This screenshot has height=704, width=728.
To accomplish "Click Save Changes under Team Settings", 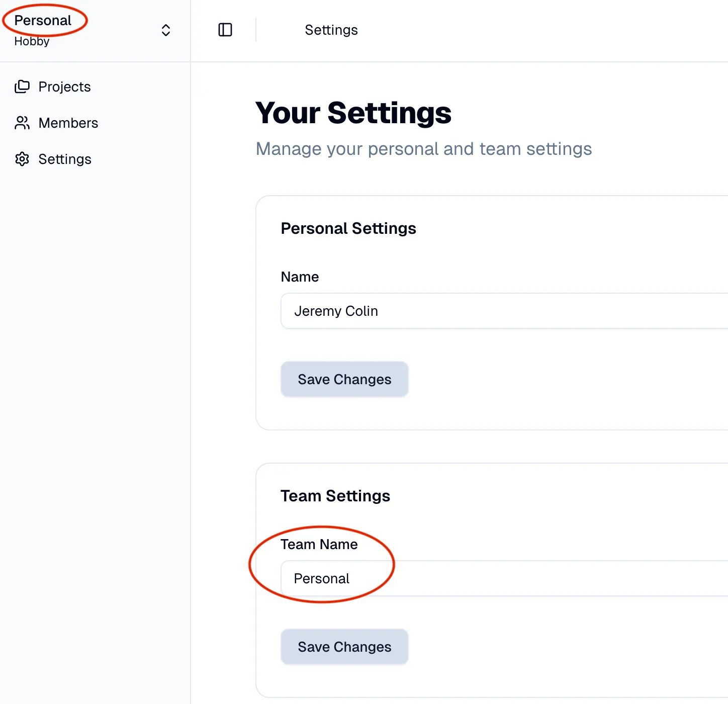I will coord(344,647).
